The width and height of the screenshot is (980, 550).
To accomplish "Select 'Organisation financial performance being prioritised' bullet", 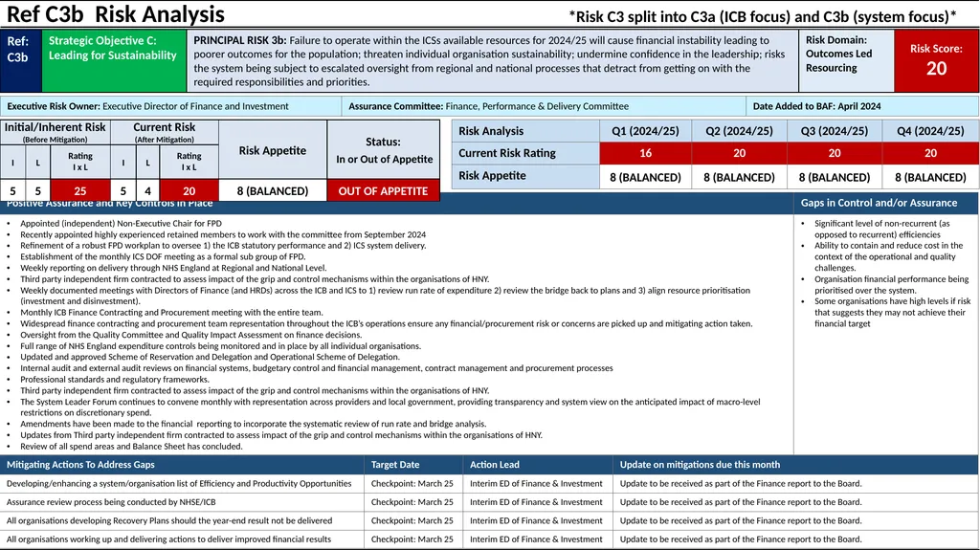I will (x=891, y=284).
